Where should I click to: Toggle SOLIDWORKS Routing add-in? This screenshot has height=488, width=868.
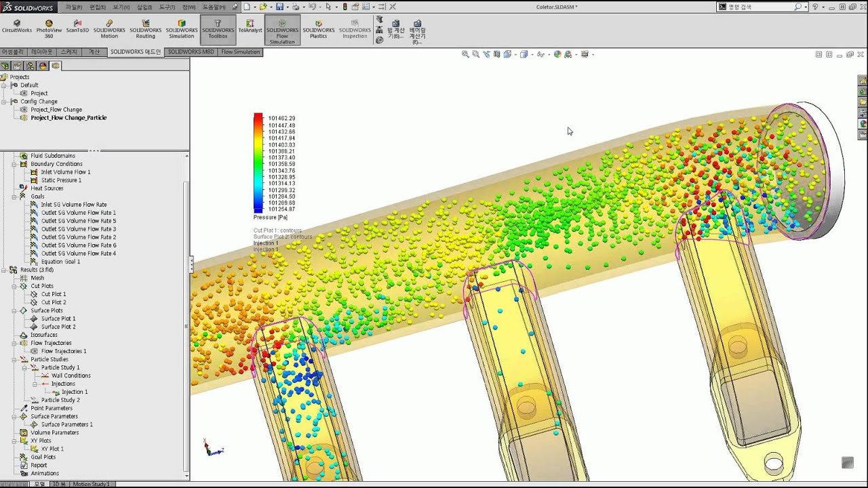click(145, 28)
